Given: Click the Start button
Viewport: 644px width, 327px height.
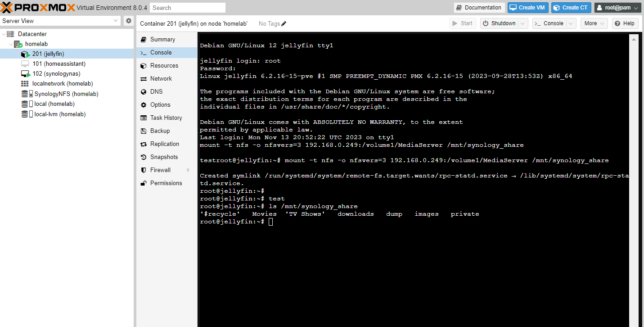Looking at the screenshot, I should tap(463, 23).
